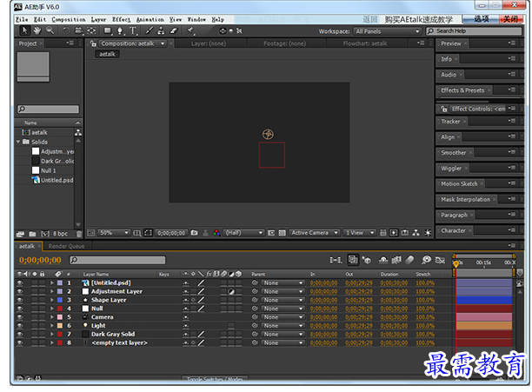532x392 pixels.
Task: Open Parent dropdown for Null layer
Action: pos(283,309)
